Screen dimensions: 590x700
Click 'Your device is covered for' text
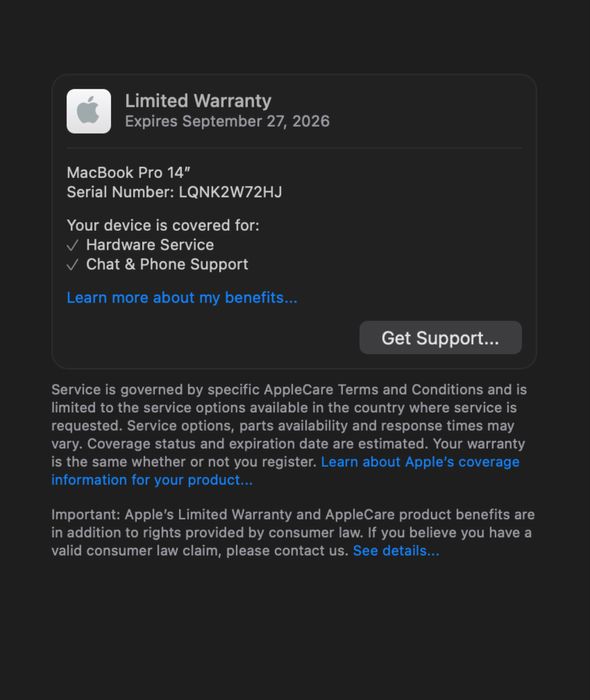click(x=163, y=225)
